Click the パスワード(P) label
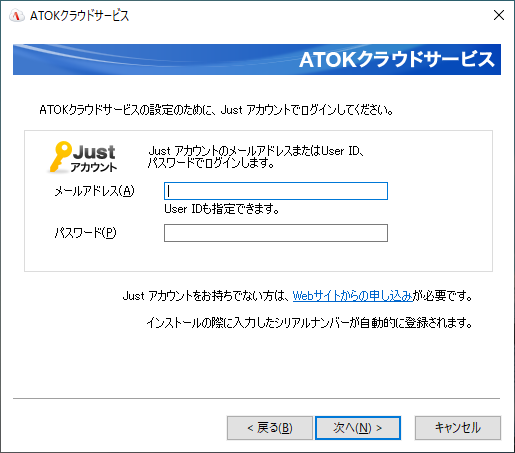Screen dimensions: 515x453 [x=86, y=233]
